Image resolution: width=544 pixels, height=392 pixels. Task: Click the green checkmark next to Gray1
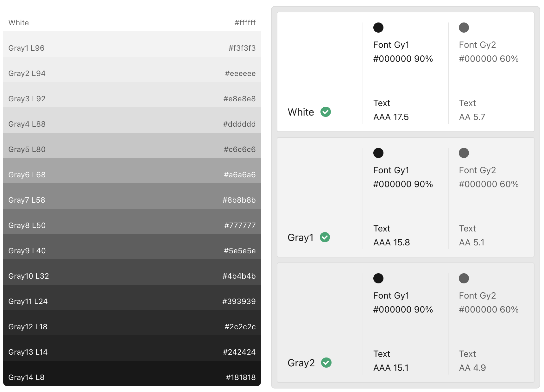[x=325, y=237]
